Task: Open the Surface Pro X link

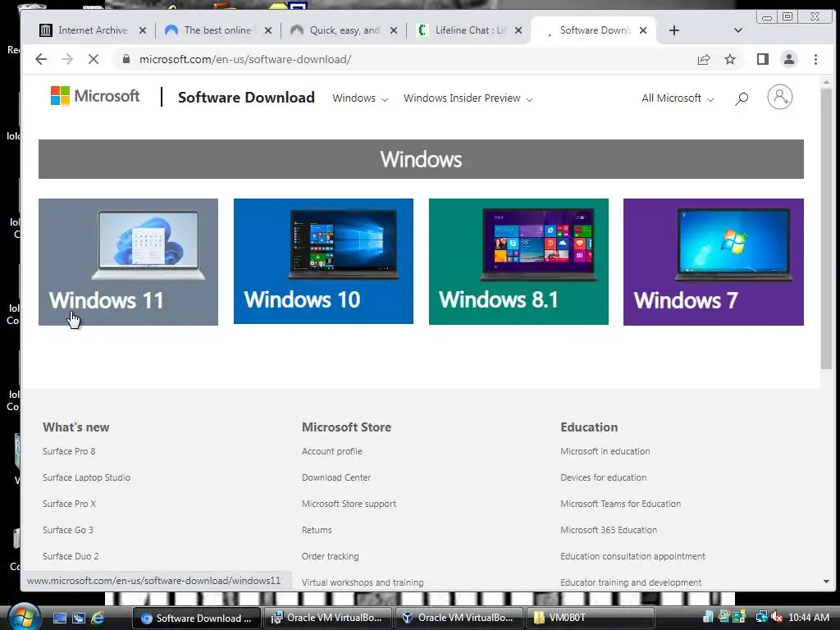Action: pyautogui.click(x=69, y=504)
